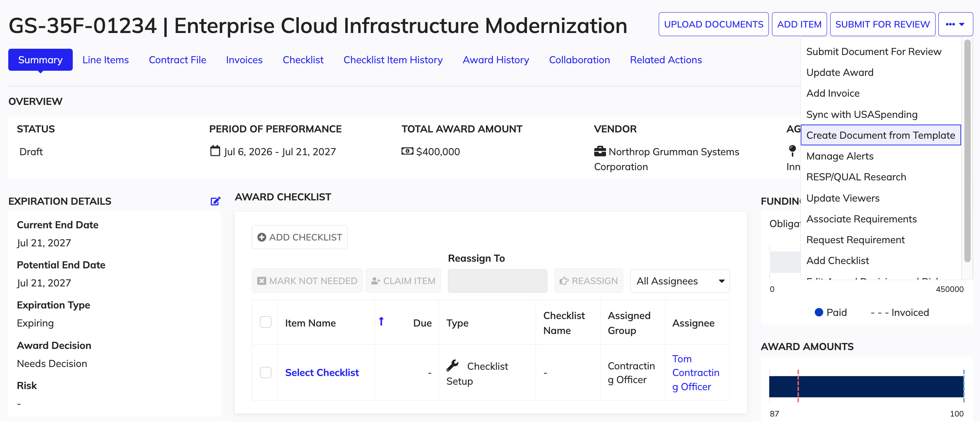Click the edit icon for Expiration Details

216,201
